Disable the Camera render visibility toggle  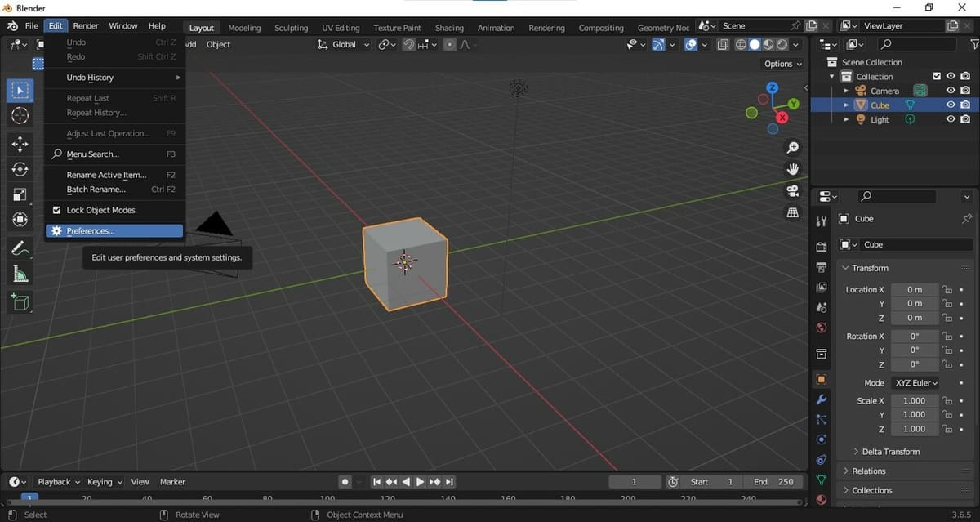pyautogui.click(x=964, y=90)
